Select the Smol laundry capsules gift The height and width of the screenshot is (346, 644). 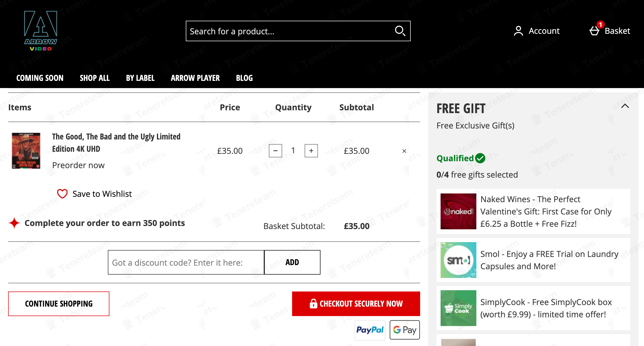(x=533, y=260)
